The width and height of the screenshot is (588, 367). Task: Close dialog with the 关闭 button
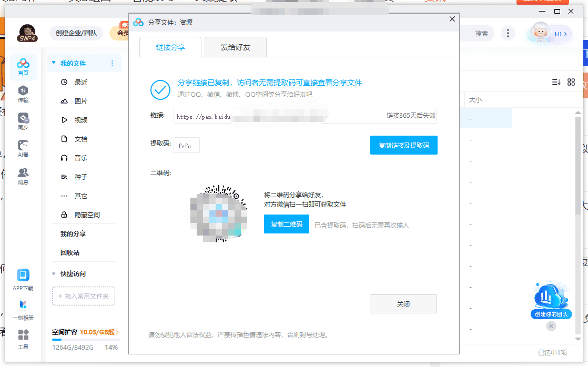(403, 303)
